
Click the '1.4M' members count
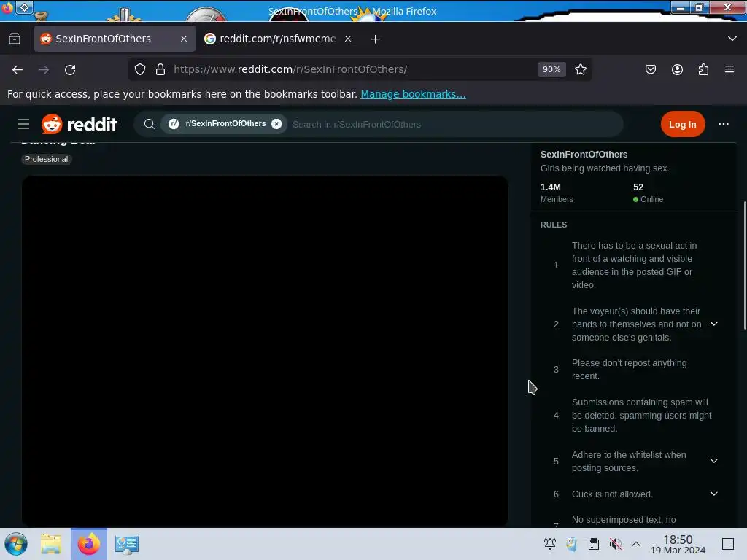550,187
